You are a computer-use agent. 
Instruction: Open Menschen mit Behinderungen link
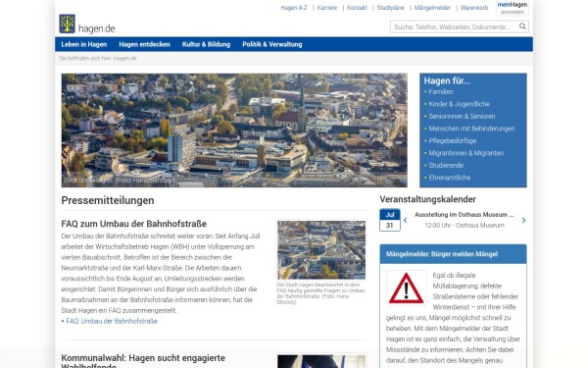pos(471,129)
